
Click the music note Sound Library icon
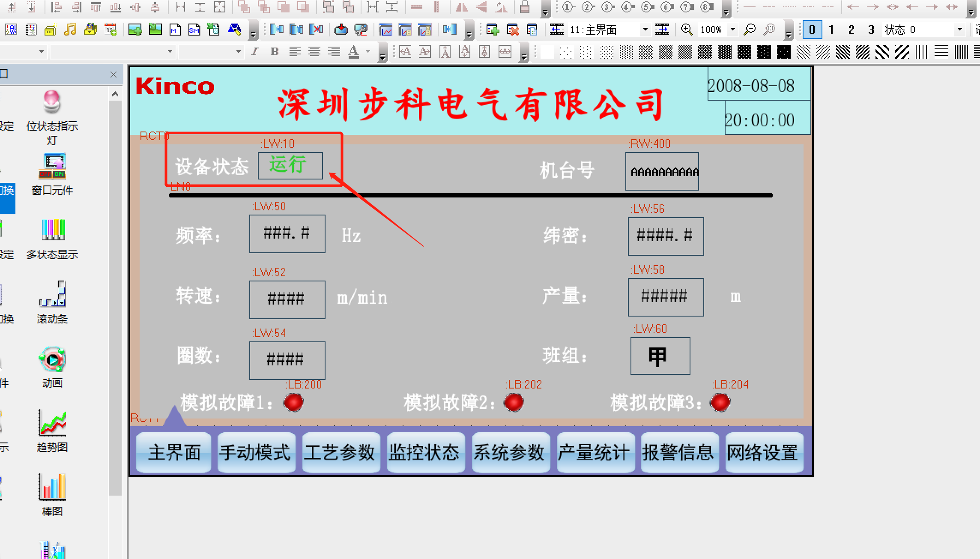(x=70, y=30)
